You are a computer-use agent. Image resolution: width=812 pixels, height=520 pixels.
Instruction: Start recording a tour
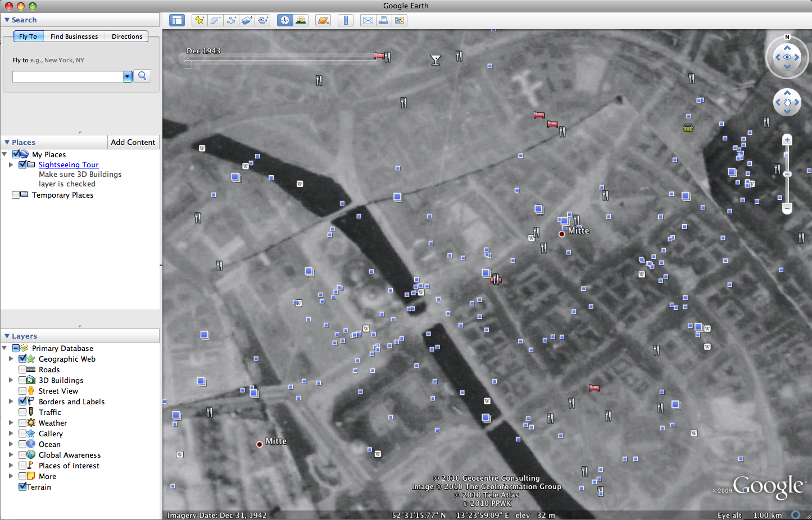(262, 20)
